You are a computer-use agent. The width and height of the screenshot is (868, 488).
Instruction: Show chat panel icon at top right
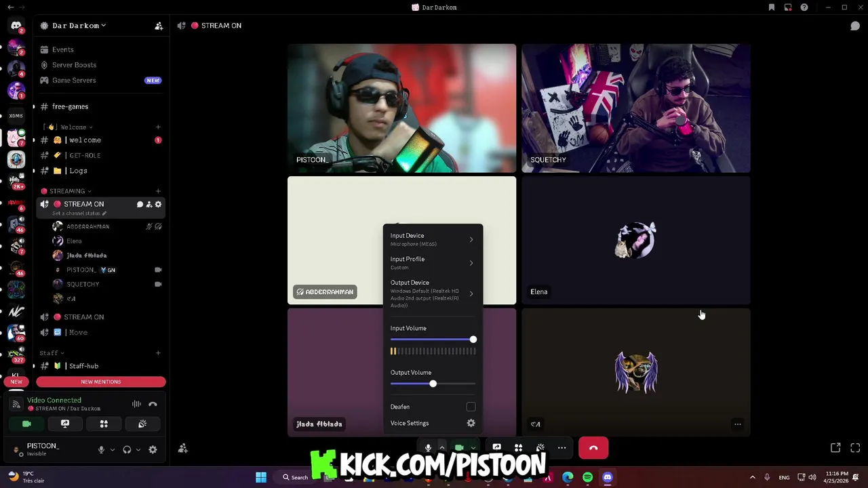855,26
